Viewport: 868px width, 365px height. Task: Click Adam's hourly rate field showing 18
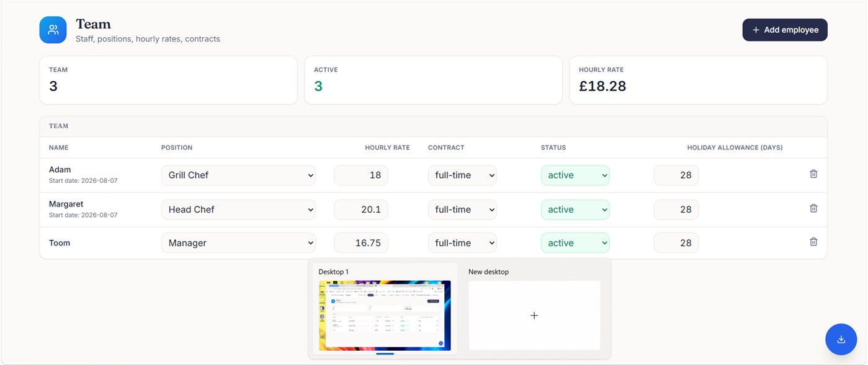(x=361, y=175)
